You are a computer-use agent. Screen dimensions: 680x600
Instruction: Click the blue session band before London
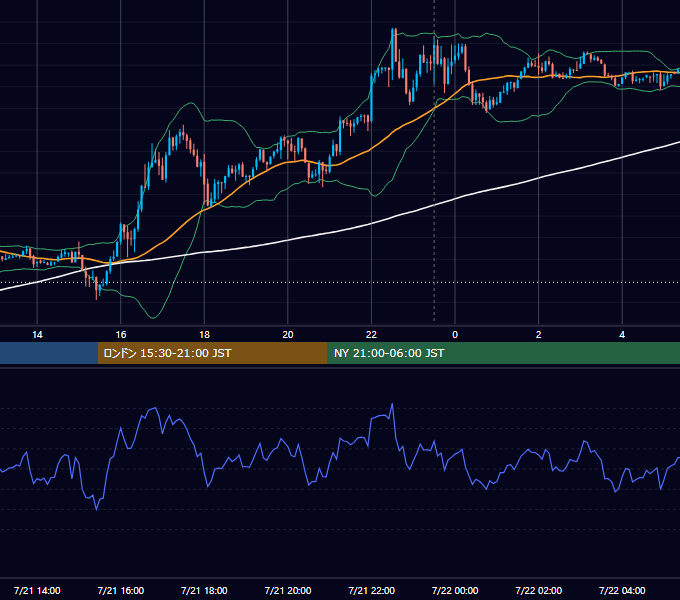coord(49,353)
